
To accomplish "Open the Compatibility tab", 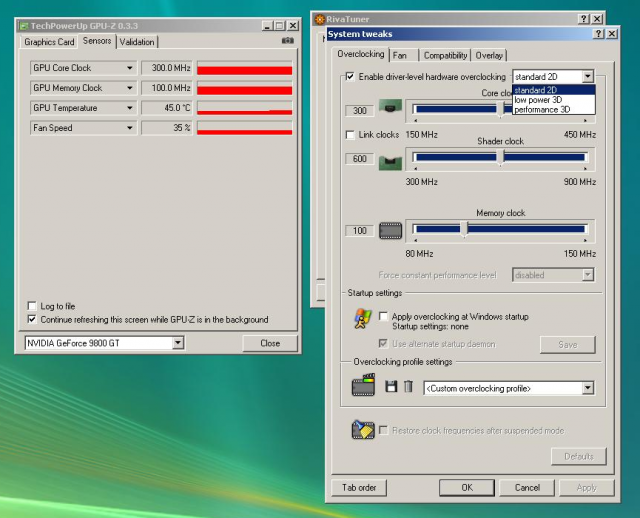I will pyautogui.click(x=445, y=56).
